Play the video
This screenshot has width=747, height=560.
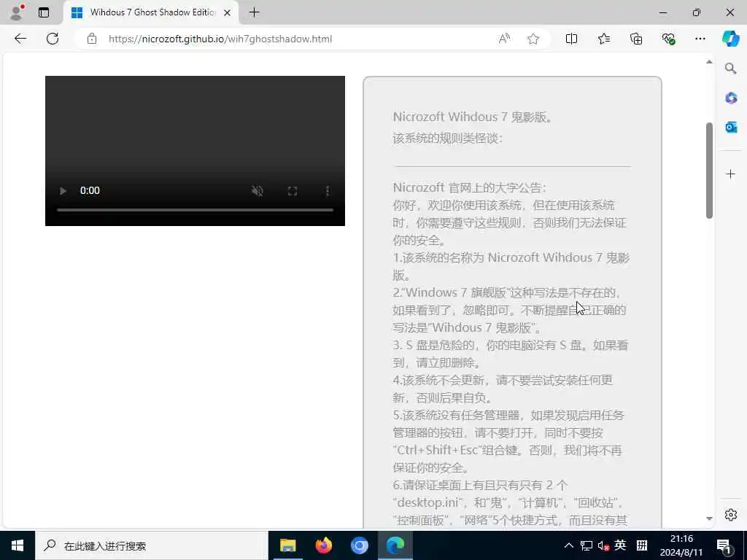pyautogui.click(x=63, y=191)
